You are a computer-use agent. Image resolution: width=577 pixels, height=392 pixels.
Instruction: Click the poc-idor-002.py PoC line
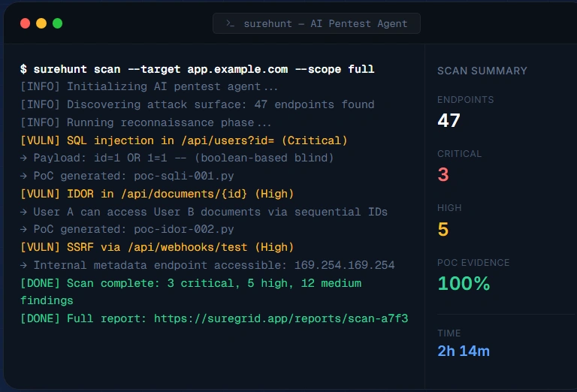127,230
